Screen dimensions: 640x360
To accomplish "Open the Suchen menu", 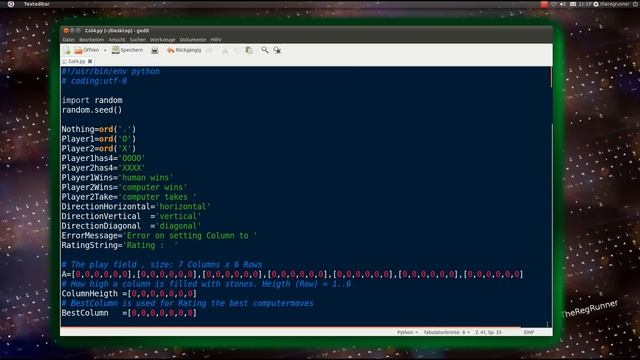I will [138, 40].
